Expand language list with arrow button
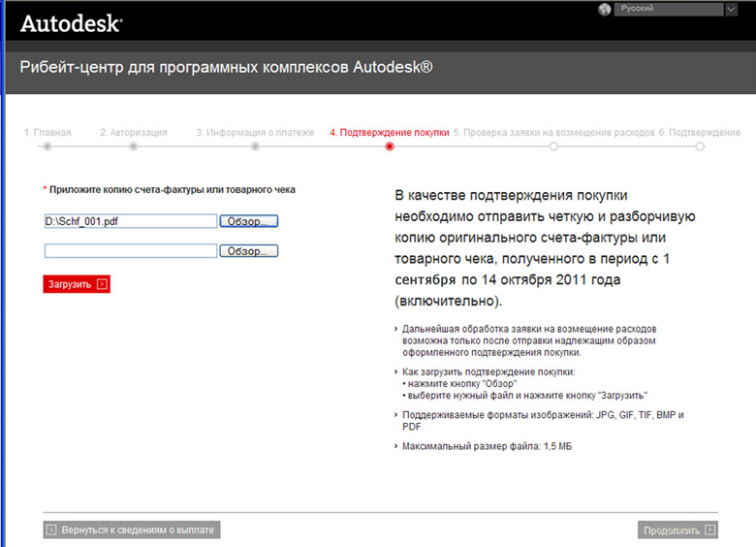756x547 pixels. click(x=731, y=9)
